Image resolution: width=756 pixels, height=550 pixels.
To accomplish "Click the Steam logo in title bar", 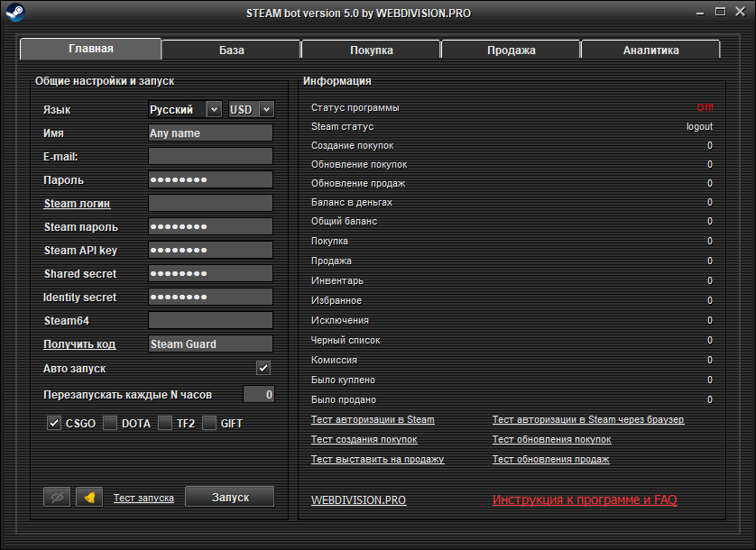I will coord(14,13).
